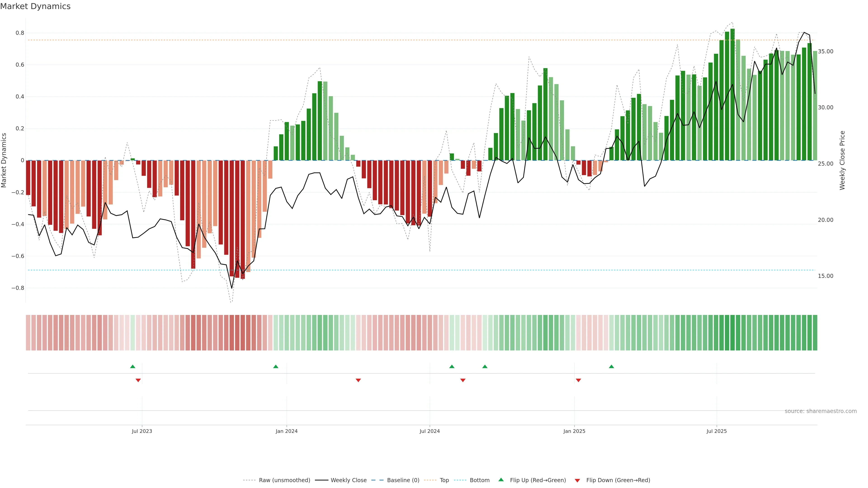Viewport: 868px width, 488px height.
Task: Click the Flip Up green triangle in legend
Action: coord(501,480)
